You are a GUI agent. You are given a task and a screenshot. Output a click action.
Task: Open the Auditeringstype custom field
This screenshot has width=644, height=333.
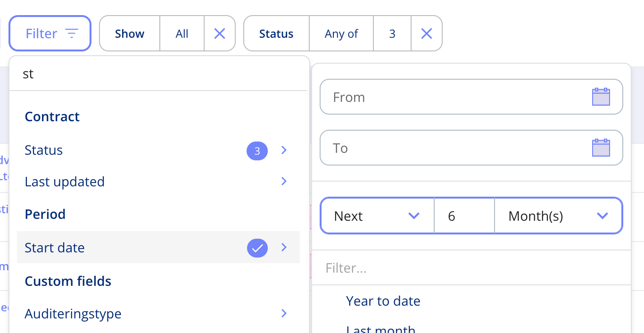[158, 314]
